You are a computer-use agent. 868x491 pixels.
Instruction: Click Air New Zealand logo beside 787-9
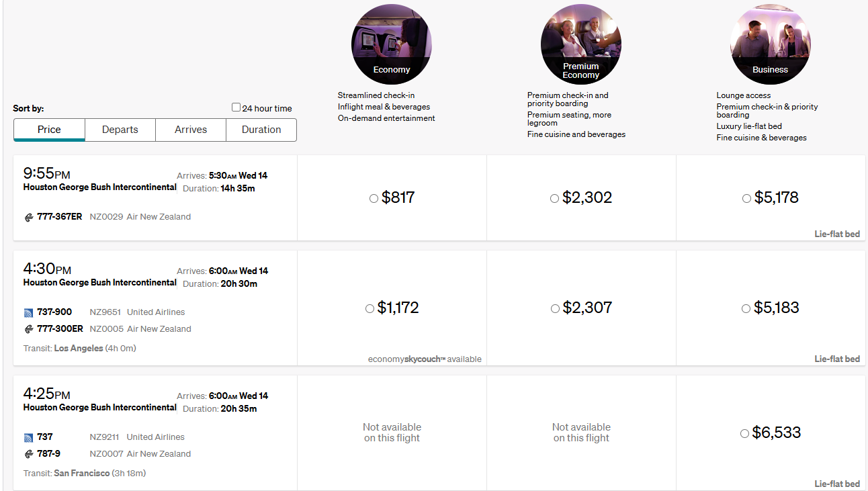(x=28, y=454)
